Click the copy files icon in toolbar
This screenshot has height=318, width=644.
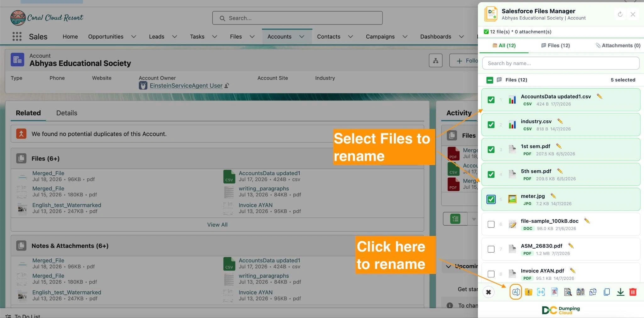(x=607, y=292)
